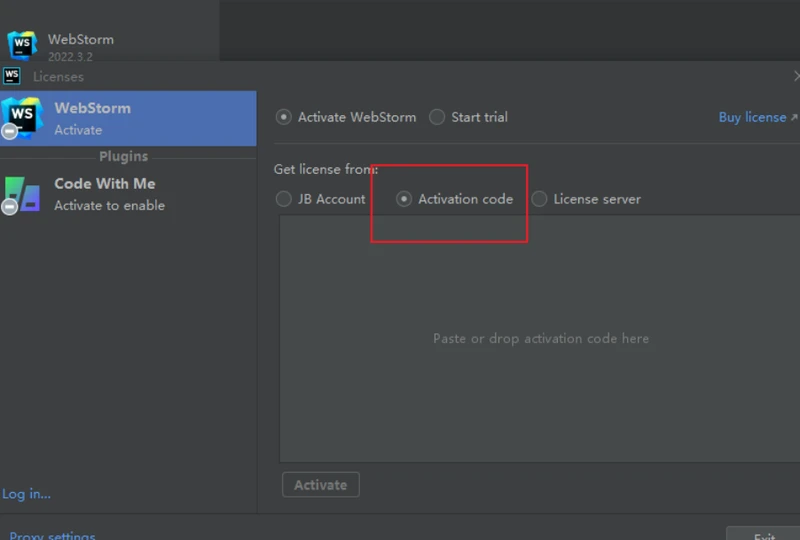The image size is (800, 540).
Task: Click the activation code paste area
Action: point(539,339)
